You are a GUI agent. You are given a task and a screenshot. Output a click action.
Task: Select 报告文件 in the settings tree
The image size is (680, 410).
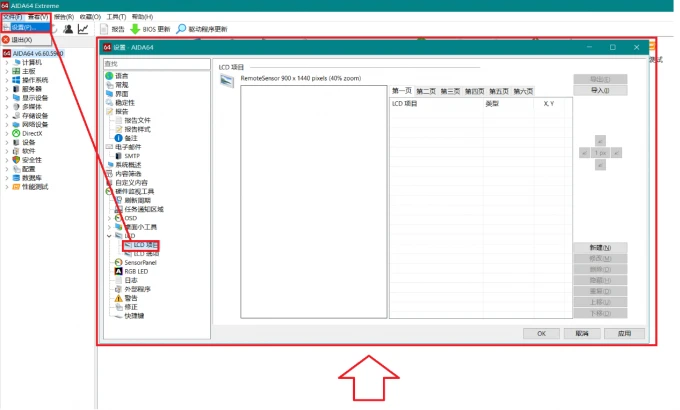click(137, 121)
